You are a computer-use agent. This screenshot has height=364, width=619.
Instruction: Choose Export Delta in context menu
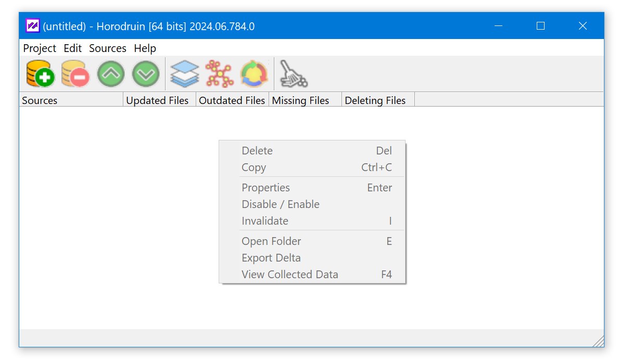[271, 258]
